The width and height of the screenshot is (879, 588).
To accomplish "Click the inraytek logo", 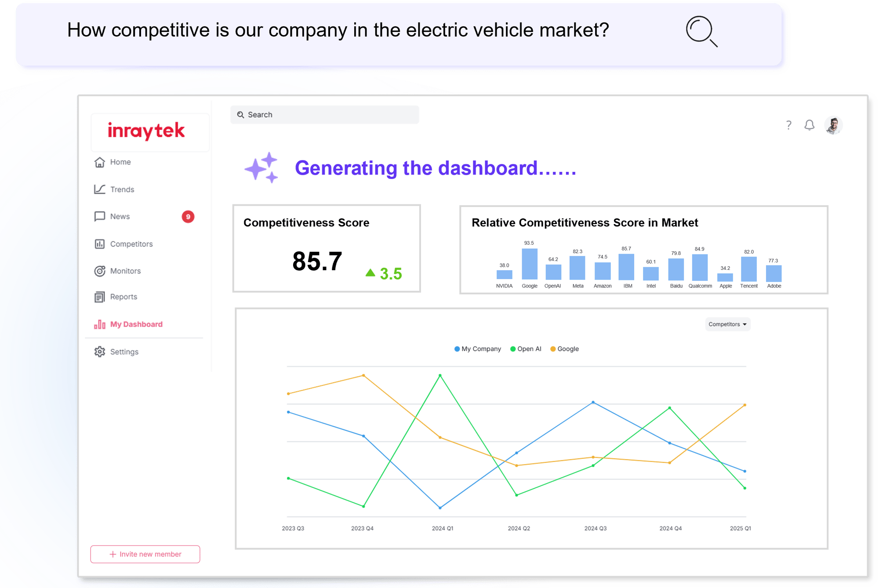I will [x=146, y=131].
